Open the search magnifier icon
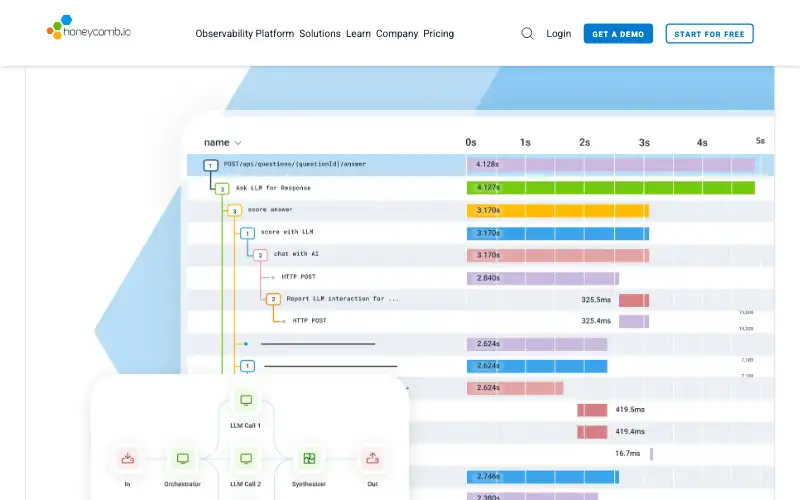This screenshot has width=800, height=500. click(527, 34)
